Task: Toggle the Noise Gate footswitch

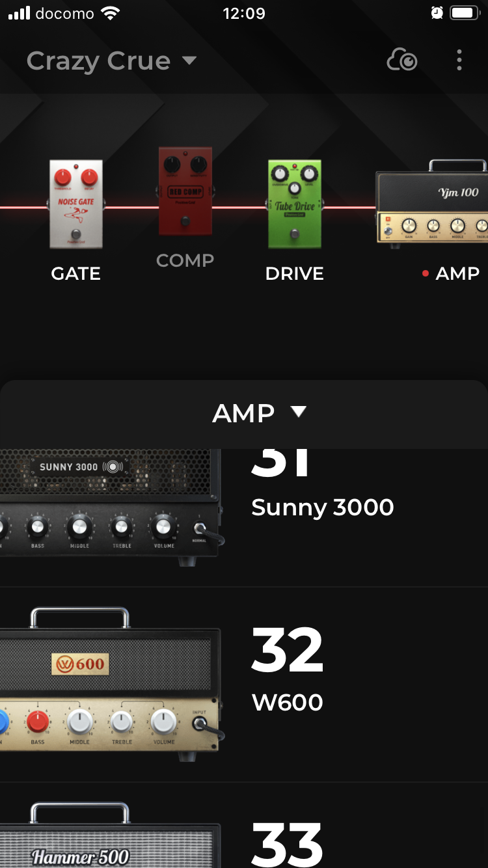Action: pos(76,234)
